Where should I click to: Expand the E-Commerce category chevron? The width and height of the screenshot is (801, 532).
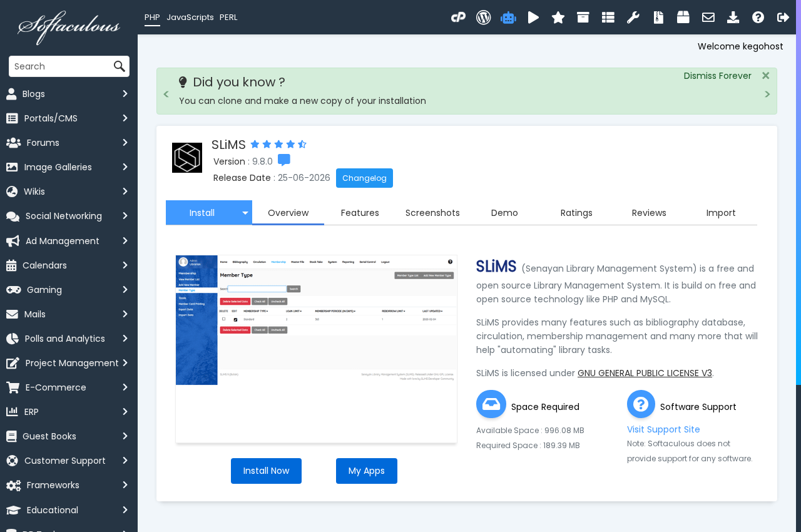125,387
